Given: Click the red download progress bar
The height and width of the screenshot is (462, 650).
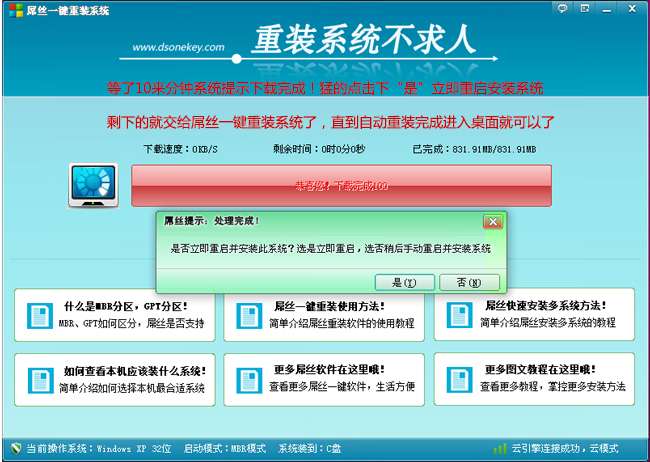Looking at the screenshot, I should pos(341,186).
